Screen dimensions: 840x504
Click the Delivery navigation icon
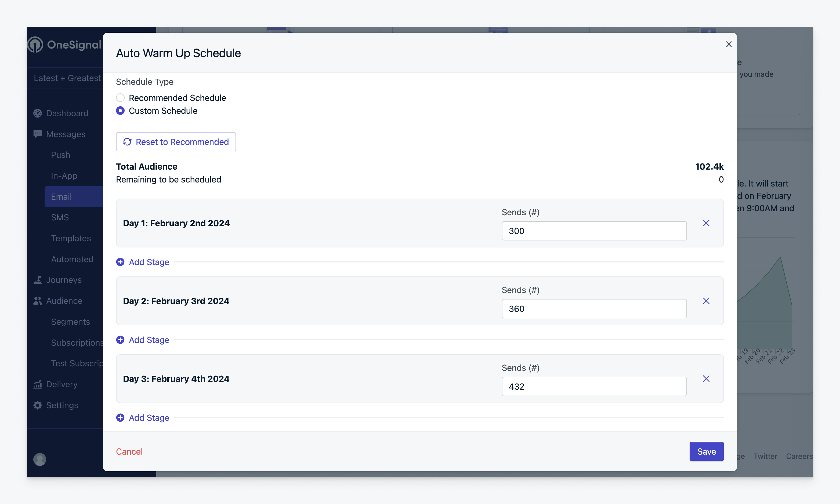click(38, 384)
